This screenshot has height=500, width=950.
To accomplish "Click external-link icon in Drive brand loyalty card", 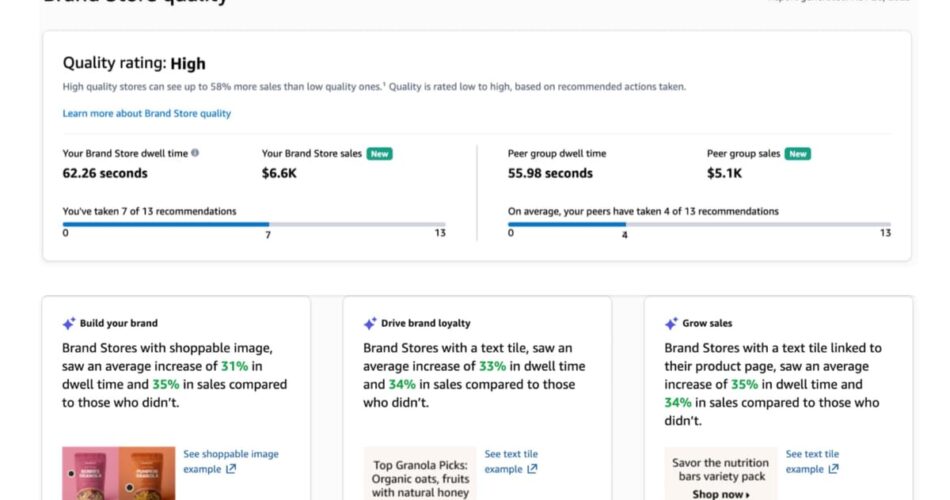I will 532,469.
